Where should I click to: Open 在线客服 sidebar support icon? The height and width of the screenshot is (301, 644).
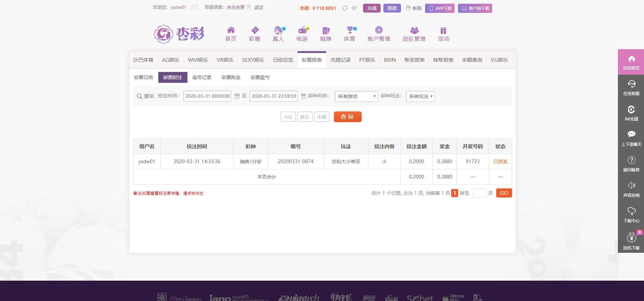coord(631,88)
